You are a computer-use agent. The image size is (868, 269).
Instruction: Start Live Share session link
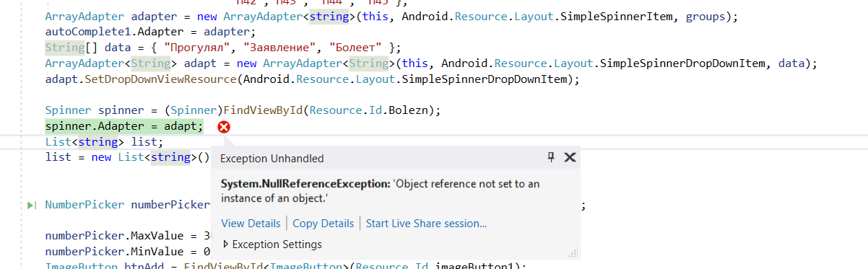coord(426,224)
